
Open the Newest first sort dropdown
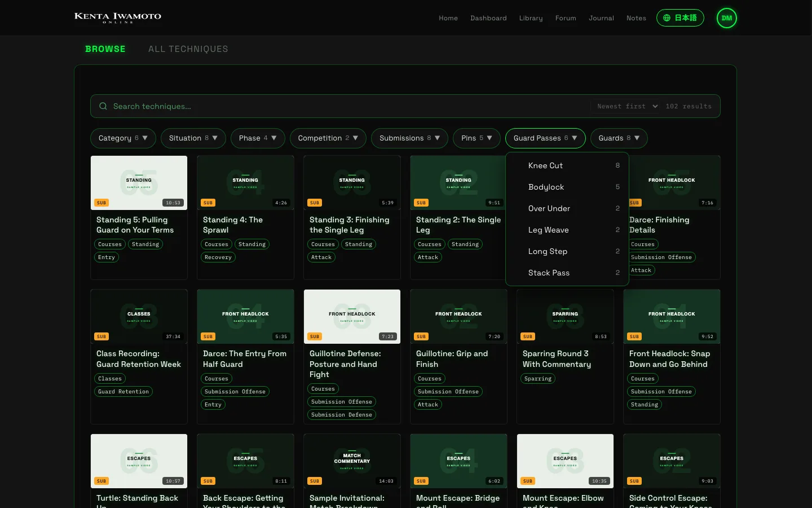point(625,106)
